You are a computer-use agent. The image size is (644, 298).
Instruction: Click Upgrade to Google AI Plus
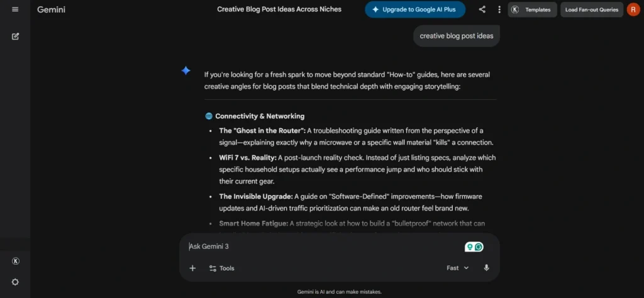[x=415, y=9]
